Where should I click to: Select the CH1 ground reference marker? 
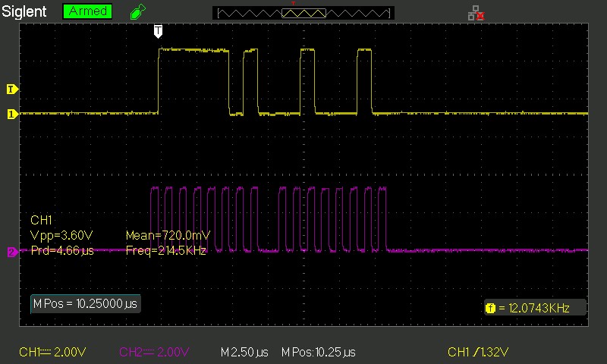tap(11, 114)
